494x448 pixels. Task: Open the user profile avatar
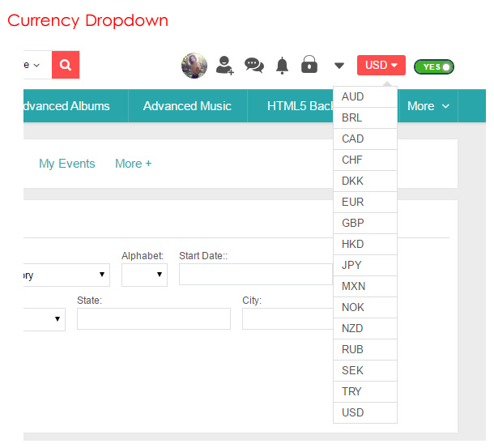click(194, 66)
